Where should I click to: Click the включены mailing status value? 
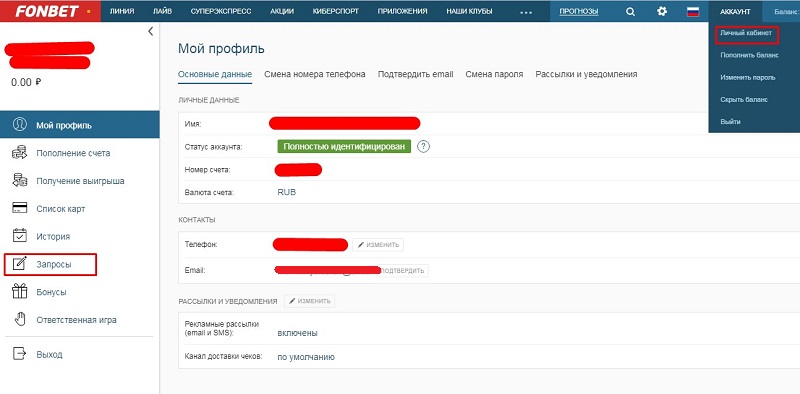(x=297, y=333)
